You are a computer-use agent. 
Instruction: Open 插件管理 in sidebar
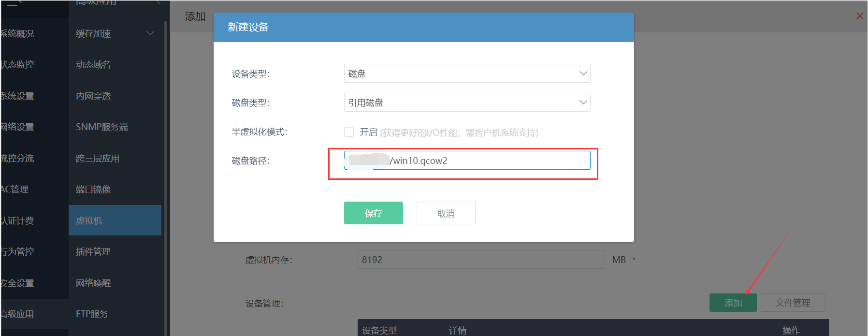pyautogui.click(x=93, y=252)
